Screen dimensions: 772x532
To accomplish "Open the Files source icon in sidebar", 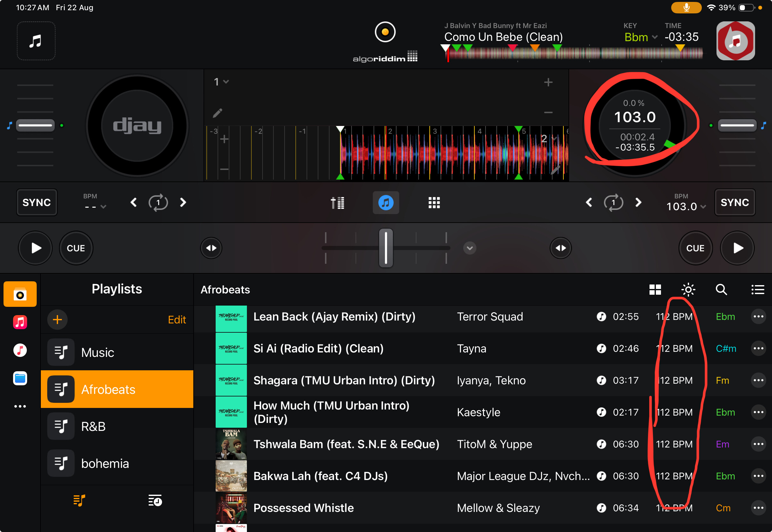I will pyautogui.click(x=20, y=378).
